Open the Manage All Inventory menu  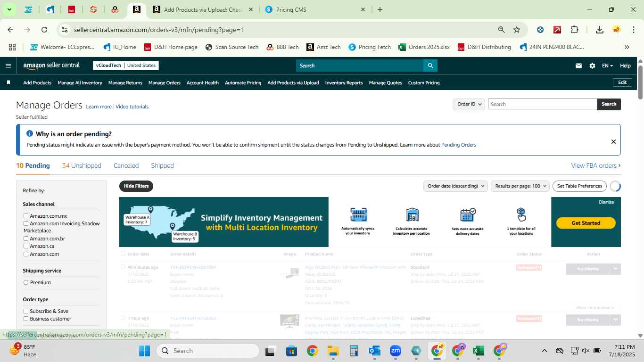tap(80, 82)
